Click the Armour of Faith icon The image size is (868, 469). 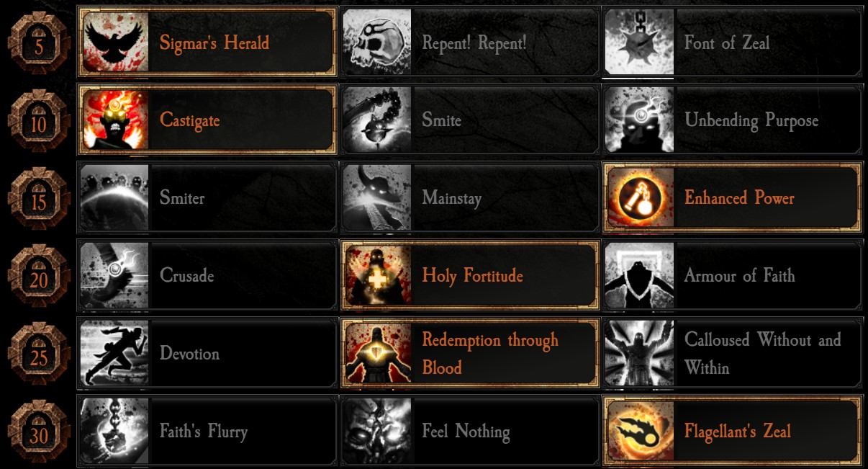point(639,275)
